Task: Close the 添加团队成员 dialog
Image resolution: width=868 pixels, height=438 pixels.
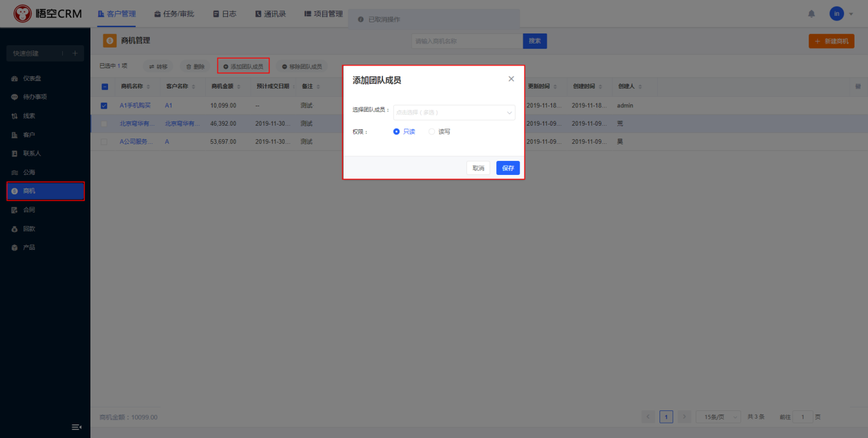Action: (x=511, y=79)
